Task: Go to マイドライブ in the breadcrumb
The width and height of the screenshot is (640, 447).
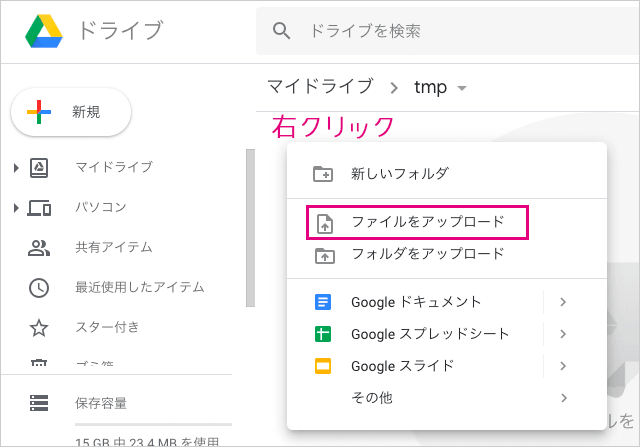Action: point(320,87)
